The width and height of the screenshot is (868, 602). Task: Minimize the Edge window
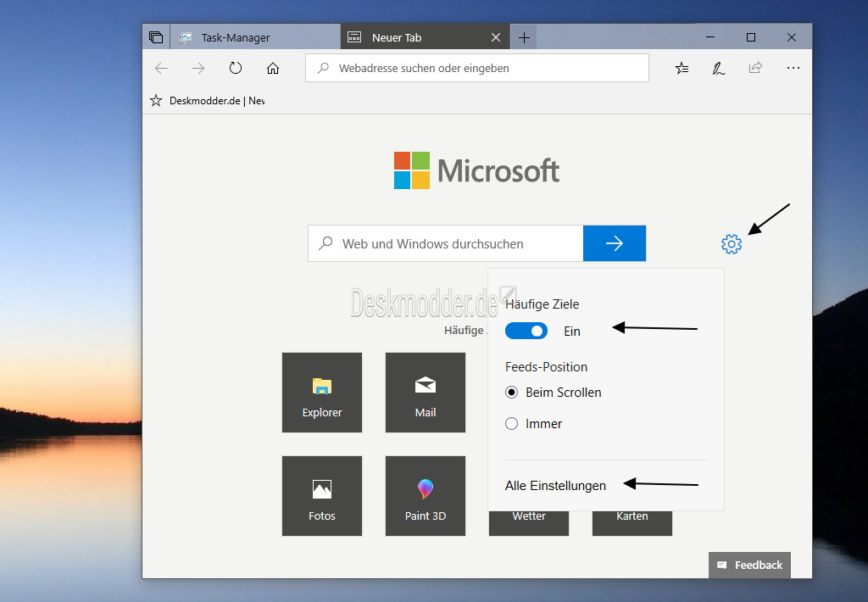point(710,37)
